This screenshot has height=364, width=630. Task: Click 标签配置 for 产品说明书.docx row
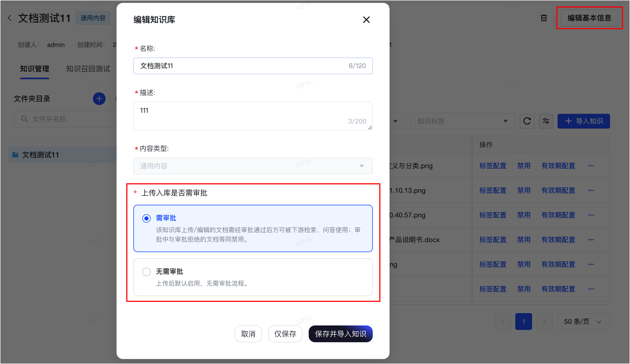click(493, 240)
